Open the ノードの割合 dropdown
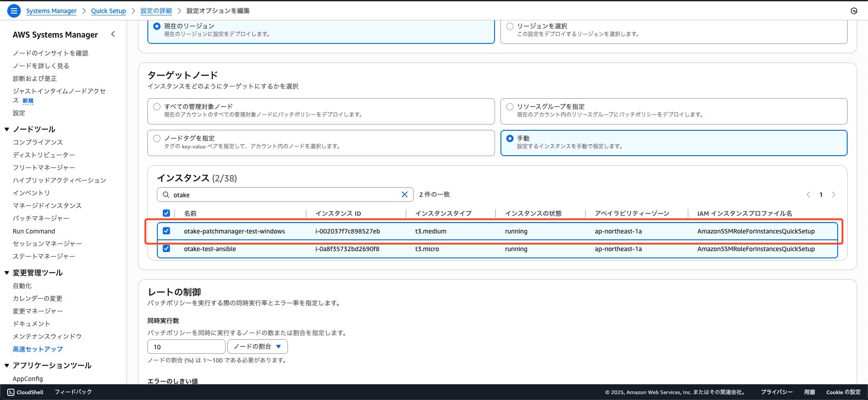This screenshot has height=400, width=868. tap(257, 347)
